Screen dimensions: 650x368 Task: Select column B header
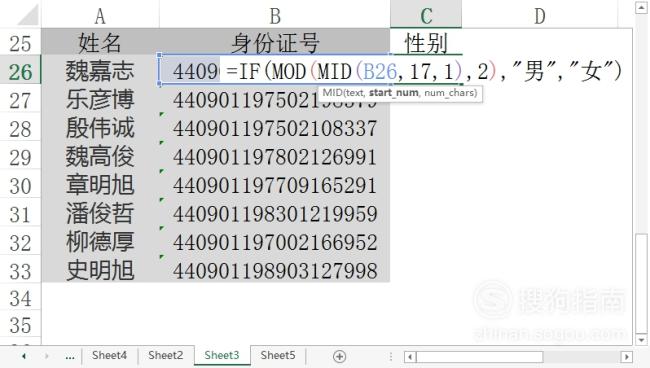pos(275,16)
